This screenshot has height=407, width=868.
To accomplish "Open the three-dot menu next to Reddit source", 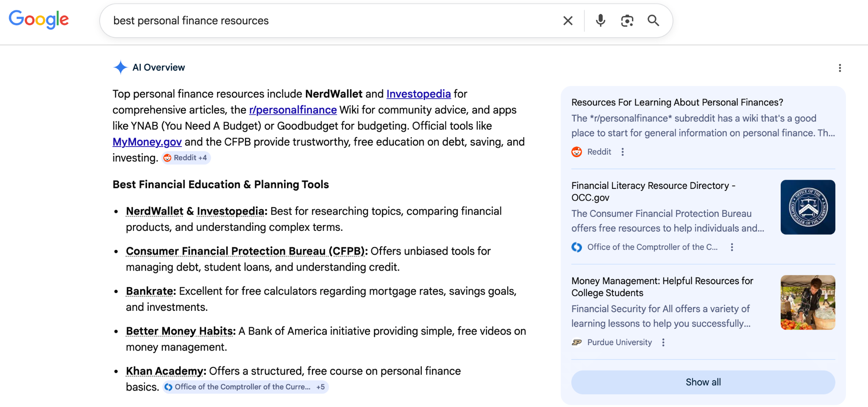I will [x=623, y=152].
